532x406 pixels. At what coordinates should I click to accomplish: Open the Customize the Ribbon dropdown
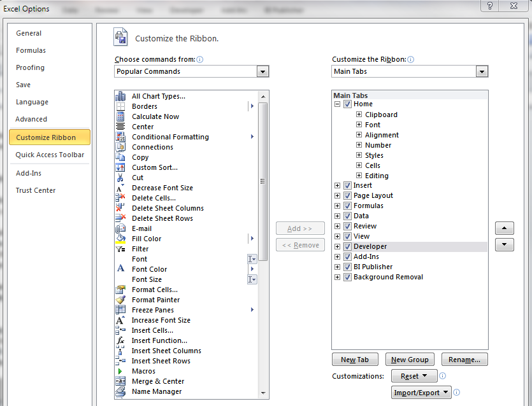point(482,71)
